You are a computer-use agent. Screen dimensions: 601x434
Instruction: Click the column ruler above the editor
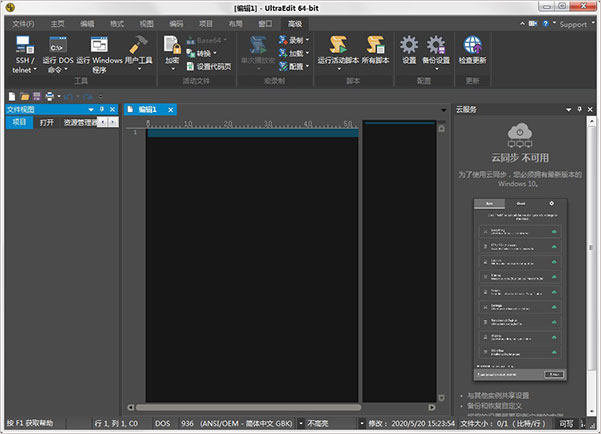(x=252, y=124)
